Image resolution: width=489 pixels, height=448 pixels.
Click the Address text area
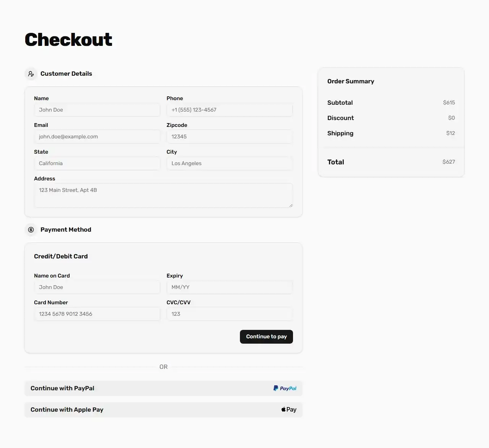coord(163,195)
